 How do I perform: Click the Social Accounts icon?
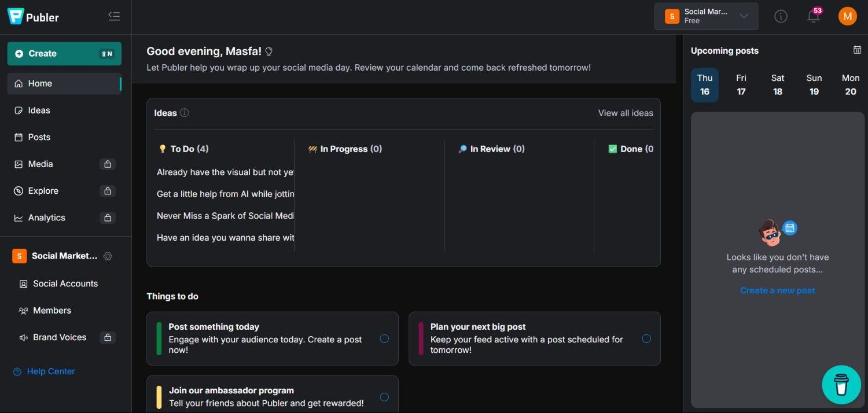tap(24, 284)
